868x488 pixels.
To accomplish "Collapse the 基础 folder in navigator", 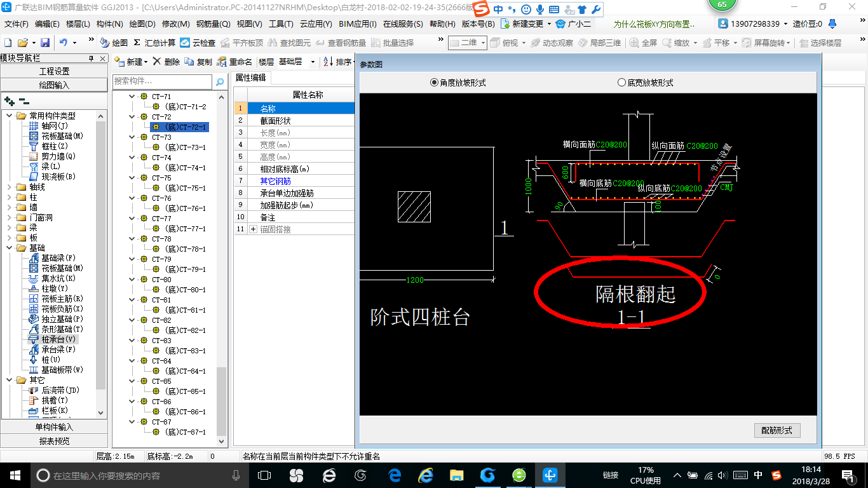I will [9, 248].
